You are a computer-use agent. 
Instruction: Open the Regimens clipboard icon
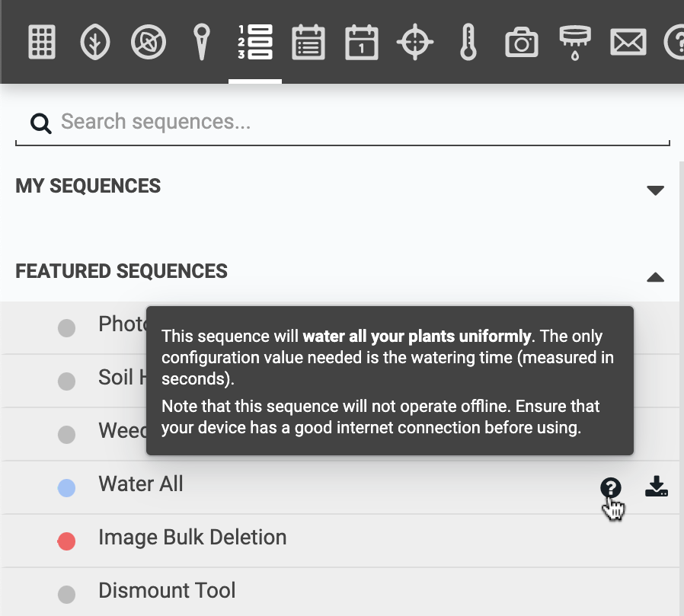pyautogui.click(x=308, y=42)
